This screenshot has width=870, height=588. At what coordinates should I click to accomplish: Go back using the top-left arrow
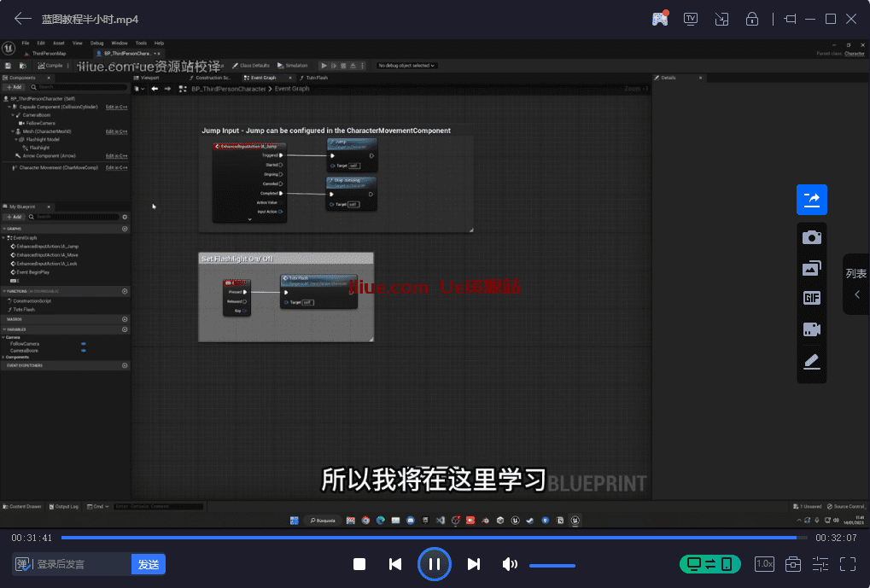tap(23, 19)
